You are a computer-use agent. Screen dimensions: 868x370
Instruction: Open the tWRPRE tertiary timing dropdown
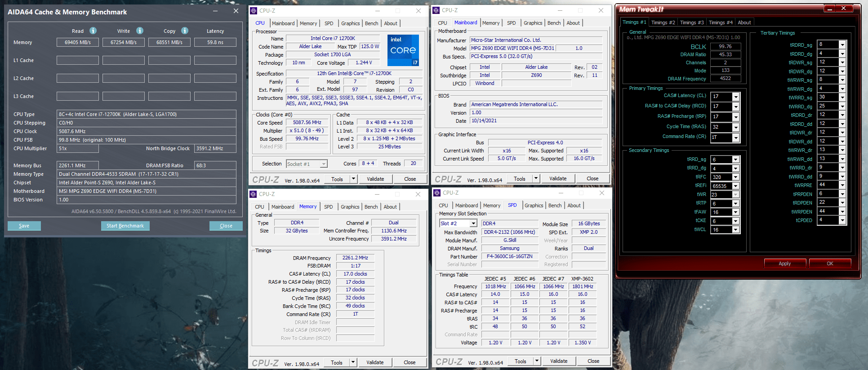pos(842,185)
